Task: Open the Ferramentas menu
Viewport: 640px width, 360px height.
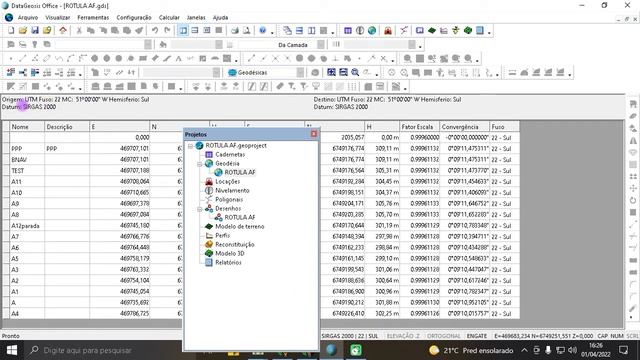Action: point(93,18)
